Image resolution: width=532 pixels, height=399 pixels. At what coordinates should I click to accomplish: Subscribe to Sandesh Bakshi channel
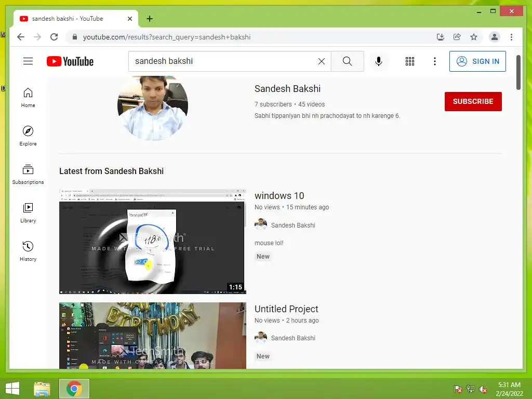[473, 101]
